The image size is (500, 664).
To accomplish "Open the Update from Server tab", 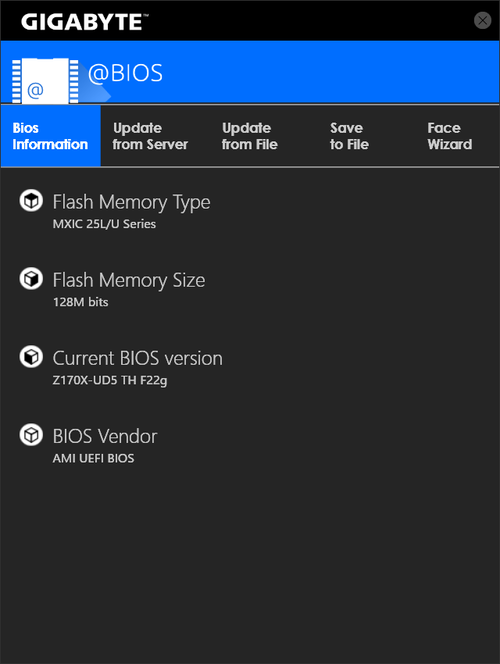I will (x=150, y=136).
